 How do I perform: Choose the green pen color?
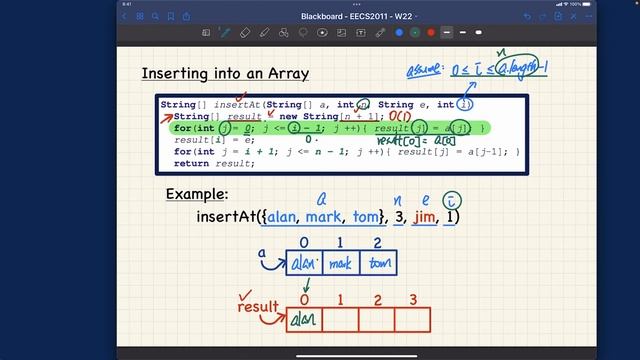(x=415, y=33)
